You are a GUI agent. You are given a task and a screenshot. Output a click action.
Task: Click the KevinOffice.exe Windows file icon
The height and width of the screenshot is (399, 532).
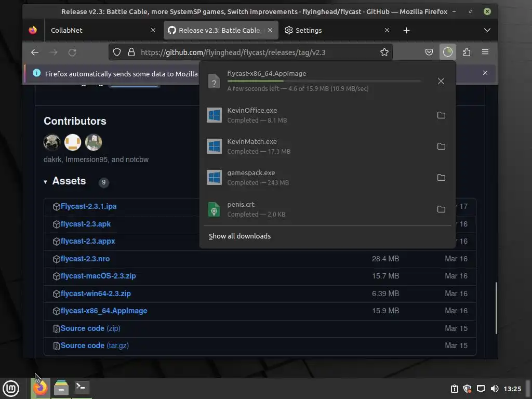click(x=214, y=115)
